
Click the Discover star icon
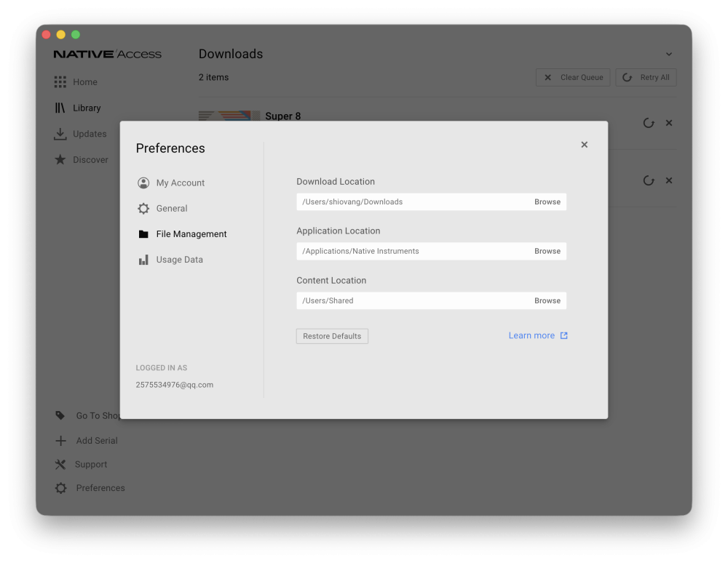click(x=60, y=159)
